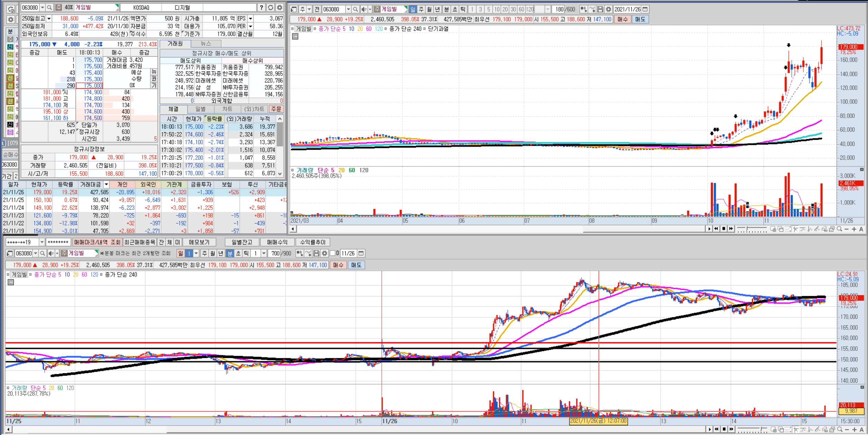Screen dimensions: 868x435
Task: Tick the D checkbox in minute chart toolbar
Action: click(332, 254)
